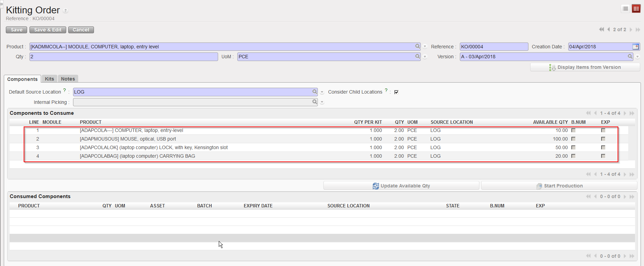
Task: Switch to list view icon
Action: pos(625,9)
